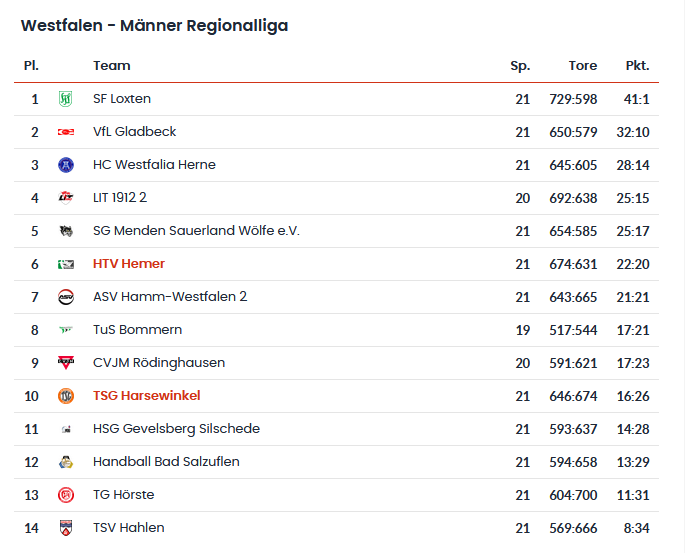This screenshot has width=685, height=553.
Task: Click the SF Loxten club logo
Action: pyautogui.click(x=66, y=99)
